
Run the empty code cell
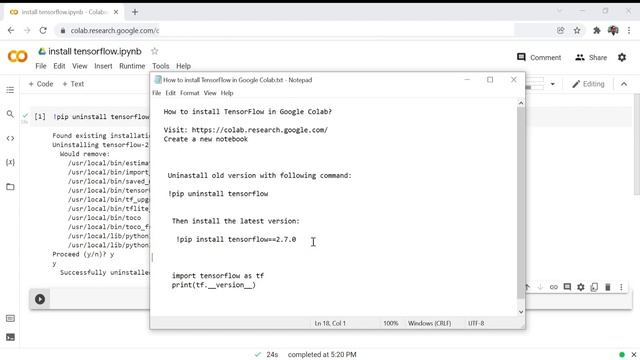pyautogui.click(x=40, y=299)
